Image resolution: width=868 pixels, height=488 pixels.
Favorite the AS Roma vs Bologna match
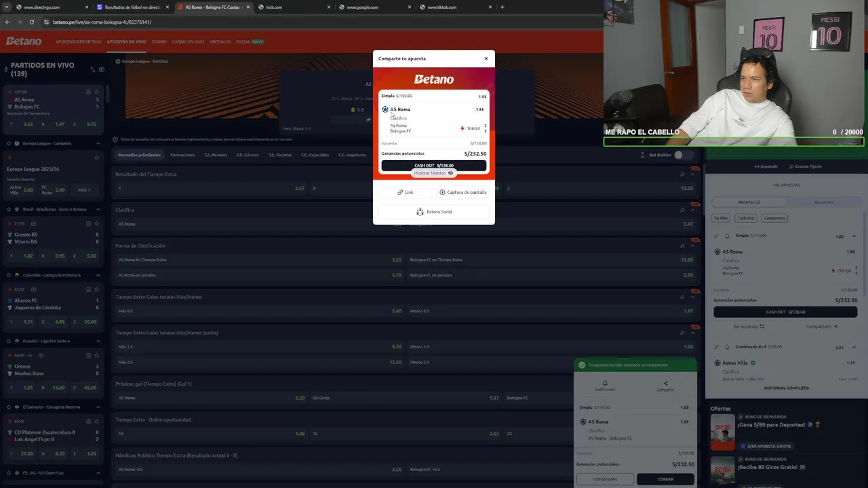(97, 91)
